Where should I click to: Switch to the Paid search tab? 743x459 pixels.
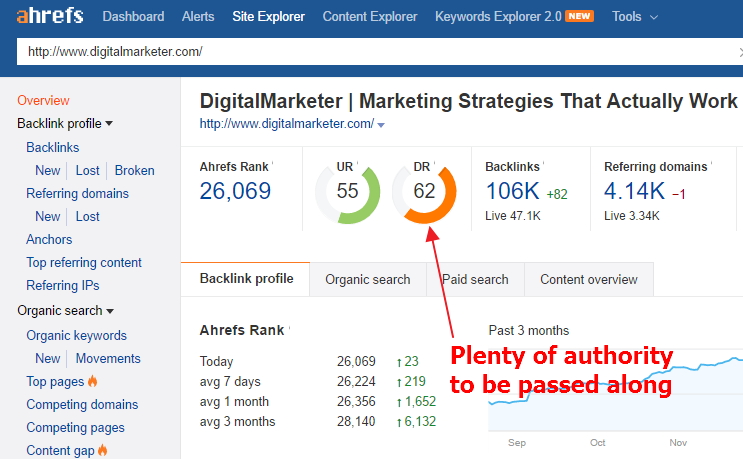475,279
